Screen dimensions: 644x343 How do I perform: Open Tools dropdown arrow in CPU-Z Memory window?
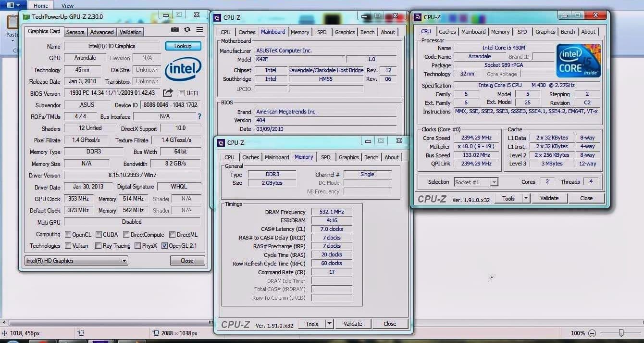(329, 324)
